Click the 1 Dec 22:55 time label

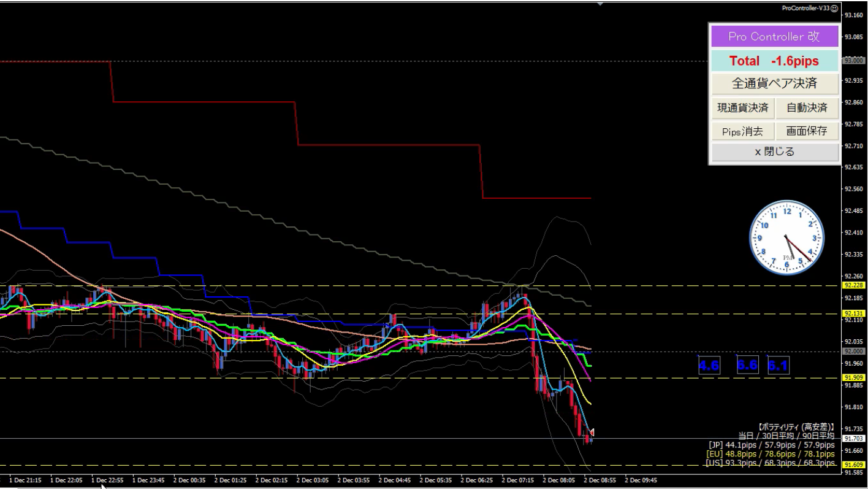(107, 480)
